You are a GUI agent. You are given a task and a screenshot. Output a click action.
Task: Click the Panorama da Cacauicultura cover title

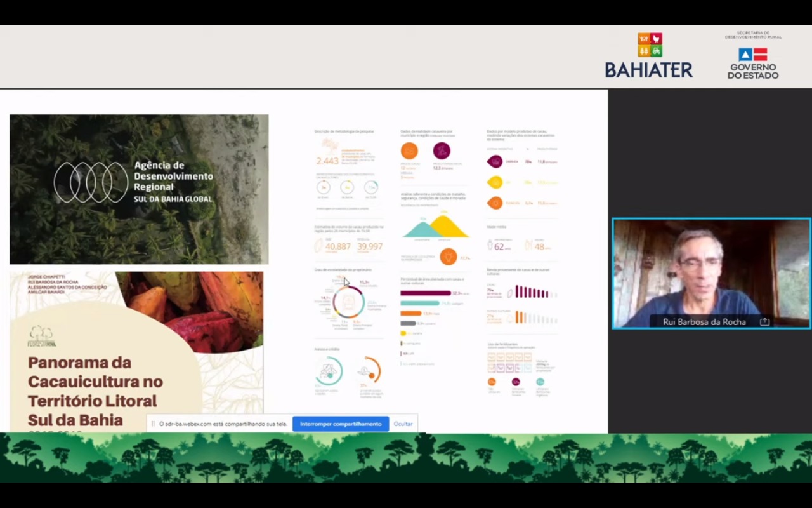tap(95, 391)
